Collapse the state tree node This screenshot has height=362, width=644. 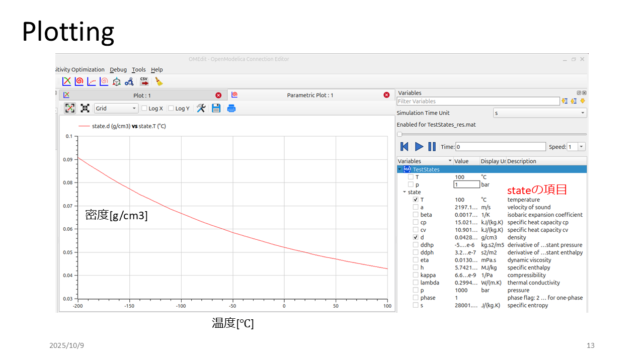[404, 192]
